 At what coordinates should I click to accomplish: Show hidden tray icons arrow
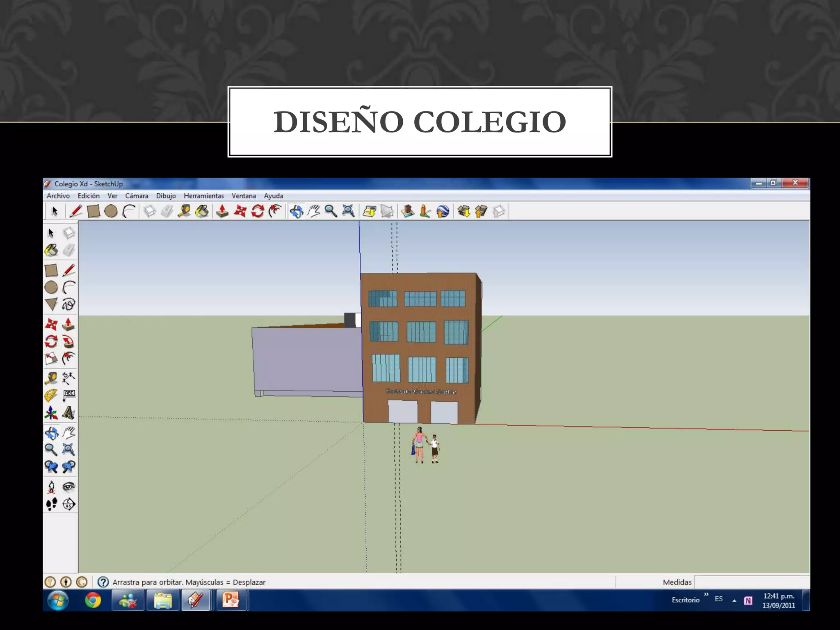(x=734, y=600)
